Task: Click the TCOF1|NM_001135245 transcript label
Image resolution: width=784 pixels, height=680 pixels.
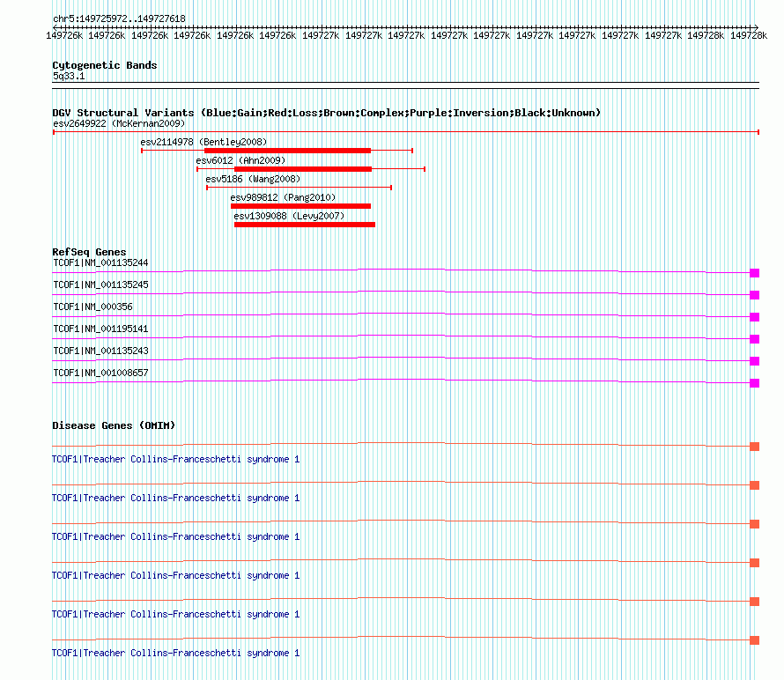Action: 100,285
